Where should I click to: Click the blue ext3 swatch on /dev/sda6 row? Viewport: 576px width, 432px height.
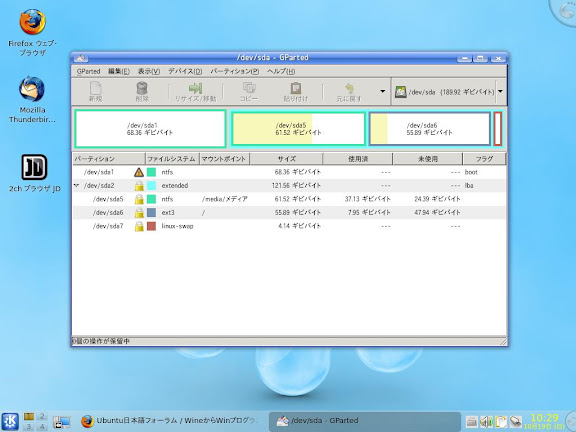click(151, 212)
